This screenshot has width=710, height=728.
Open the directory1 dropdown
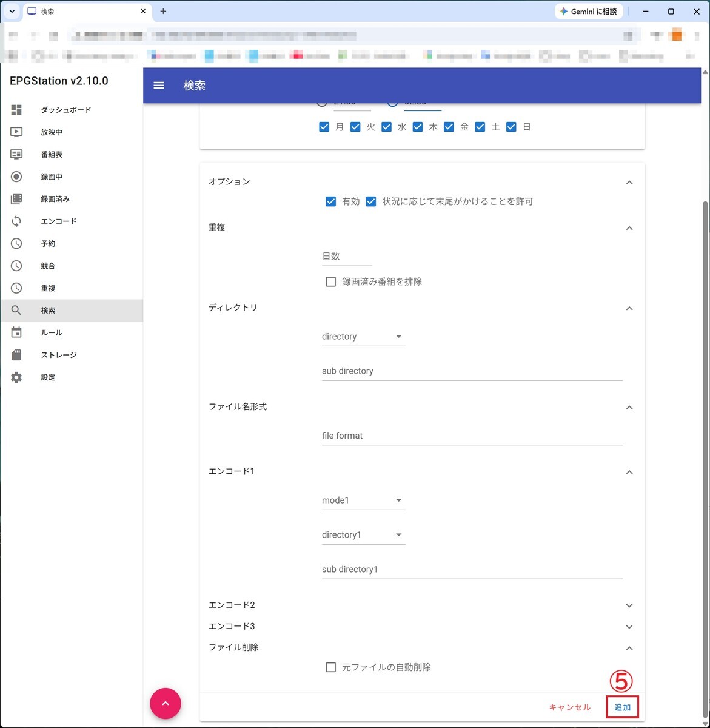tap(364, 535)
